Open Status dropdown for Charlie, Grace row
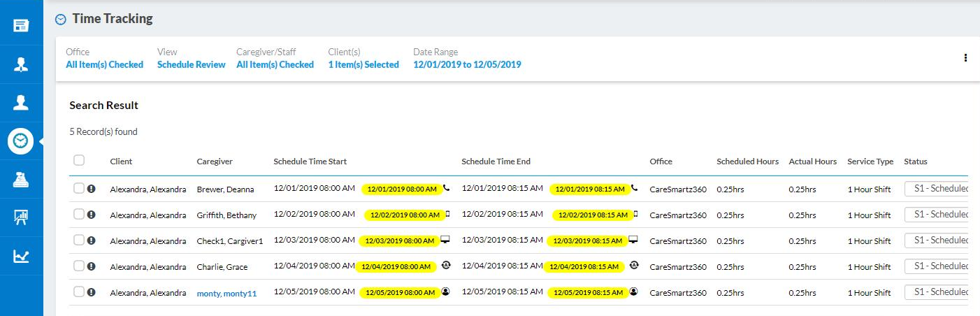Image resolution: width=980 pixels, height=316 pixels. click(937, 266)
